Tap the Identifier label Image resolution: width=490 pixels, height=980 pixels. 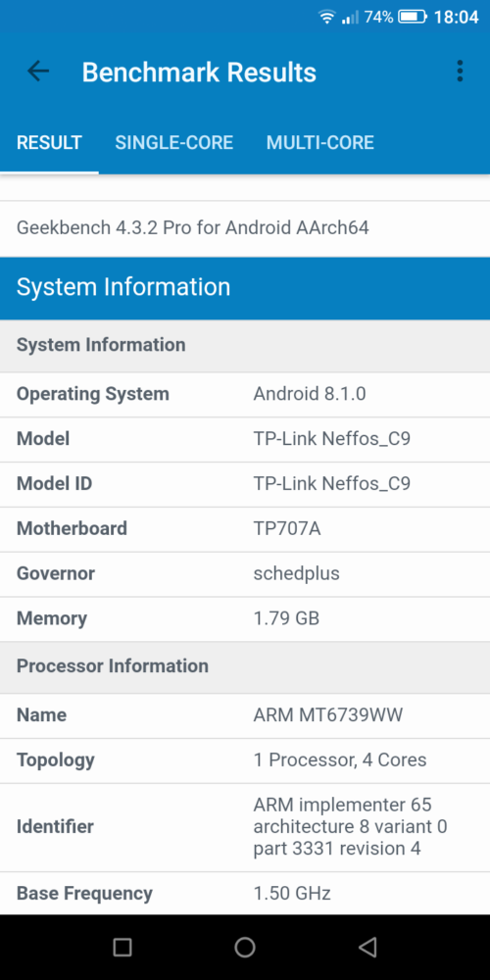(x=55, y=827)
